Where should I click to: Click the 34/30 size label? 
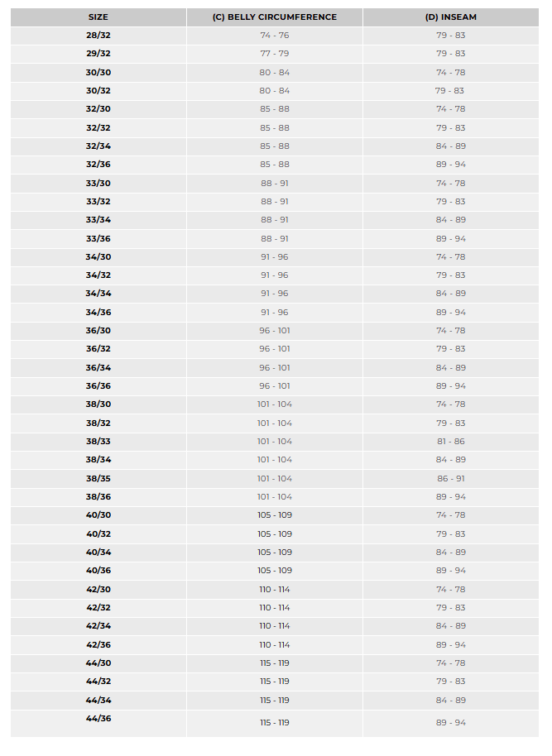pos(98,257)
